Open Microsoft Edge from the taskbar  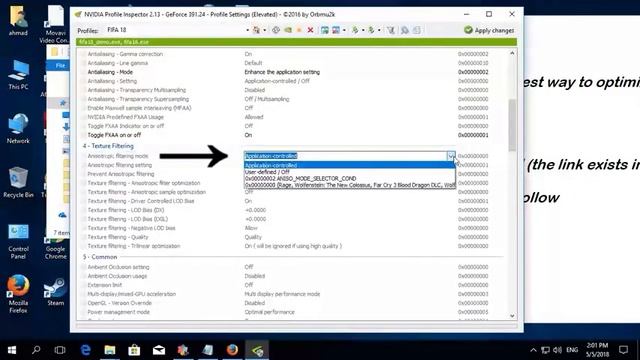[85, 350]
